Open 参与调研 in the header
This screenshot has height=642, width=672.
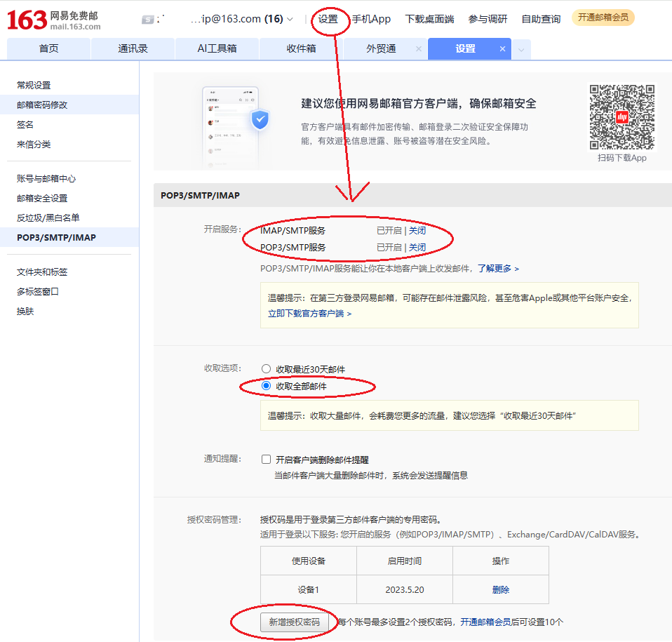[x=488, y=19]
